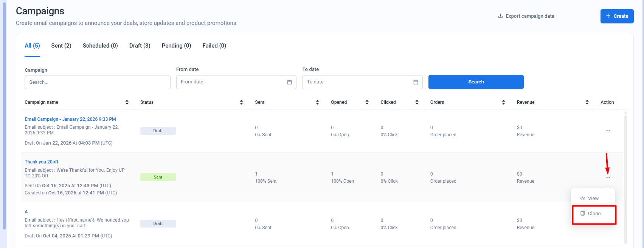
Task: Click the Export campaign data download icon
Action: (500, 16)
